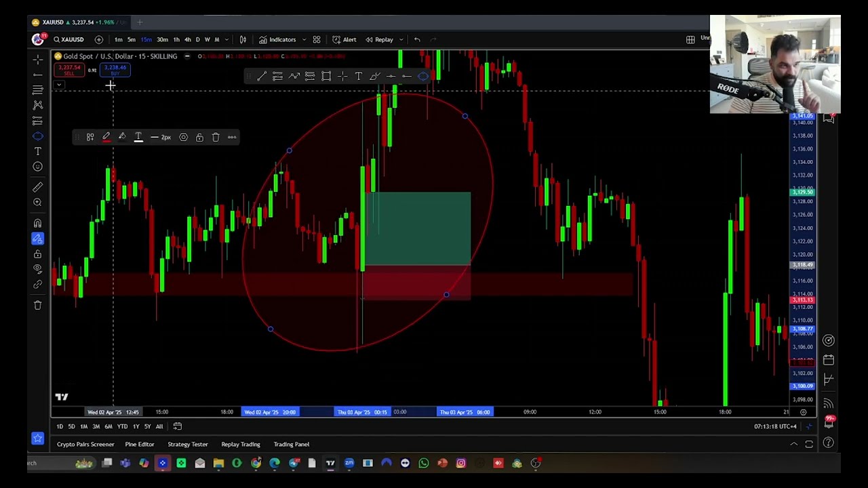Collapse the indicator legend chevron
Viewport: 868px width, 488px height.
click(59, 85)
